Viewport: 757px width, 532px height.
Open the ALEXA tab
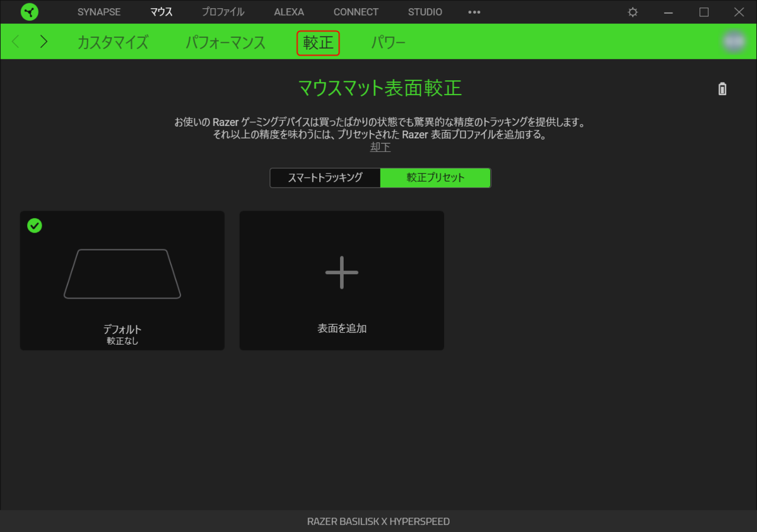pyautogui.click(x=289, y=12)
